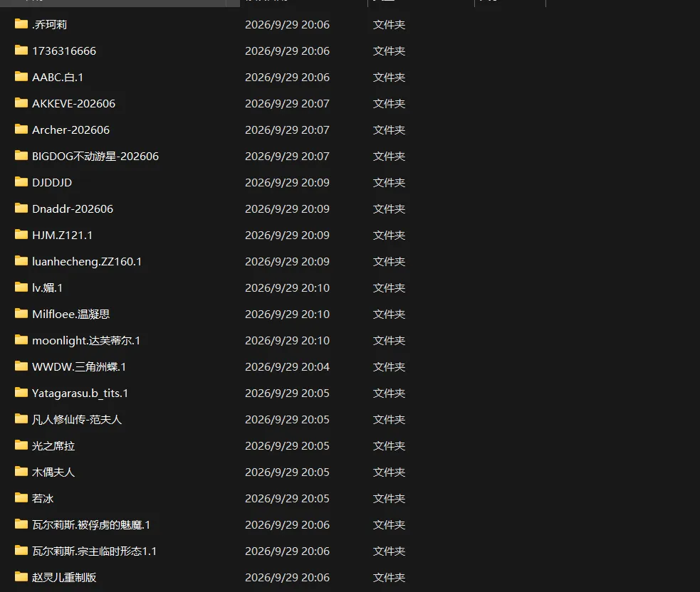The height and width of the screenshot is (592, 700).
Task: Click the folder icon for AABC.白.1
Action: pos(21,76)
